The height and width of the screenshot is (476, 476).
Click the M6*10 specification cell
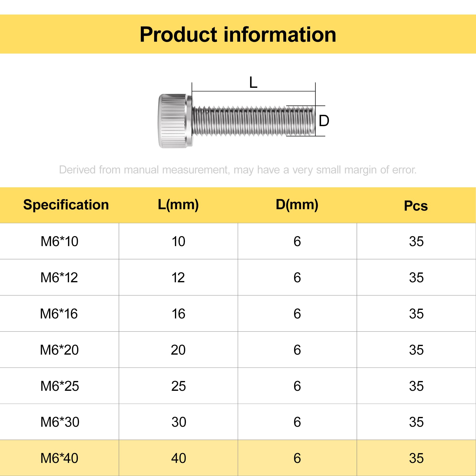tap(59, 241)
